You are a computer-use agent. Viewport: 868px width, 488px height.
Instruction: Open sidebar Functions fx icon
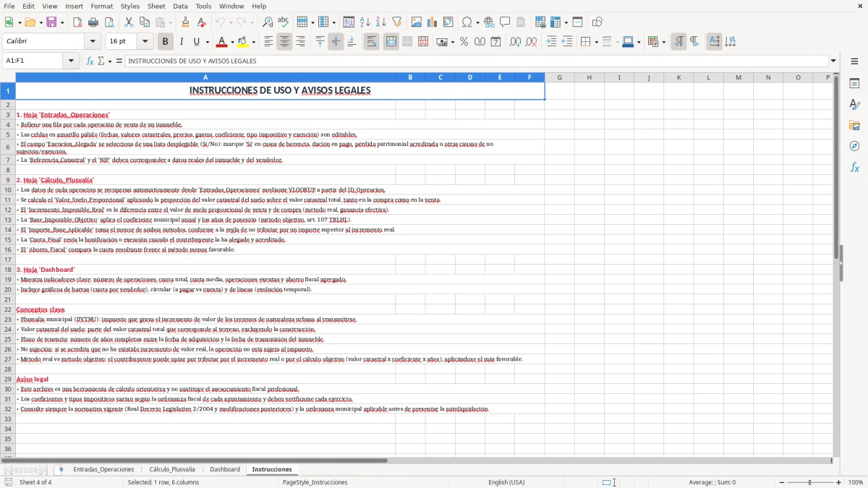(854, 167)
